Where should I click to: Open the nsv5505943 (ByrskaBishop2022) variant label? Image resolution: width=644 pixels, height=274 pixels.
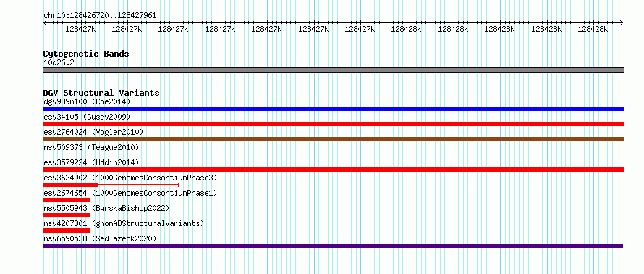[x=106, y=208]
